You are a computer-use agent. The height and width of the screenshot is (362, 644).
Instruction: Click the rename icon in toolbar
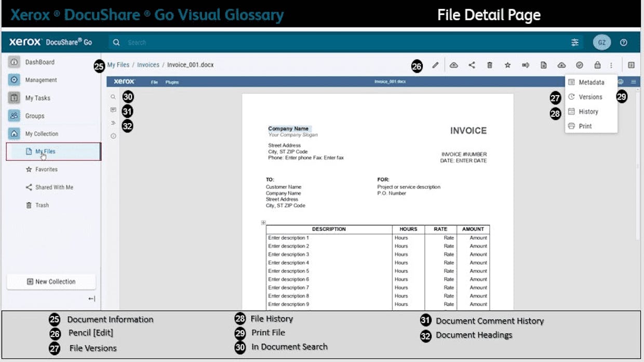click(x=526, y=65)
